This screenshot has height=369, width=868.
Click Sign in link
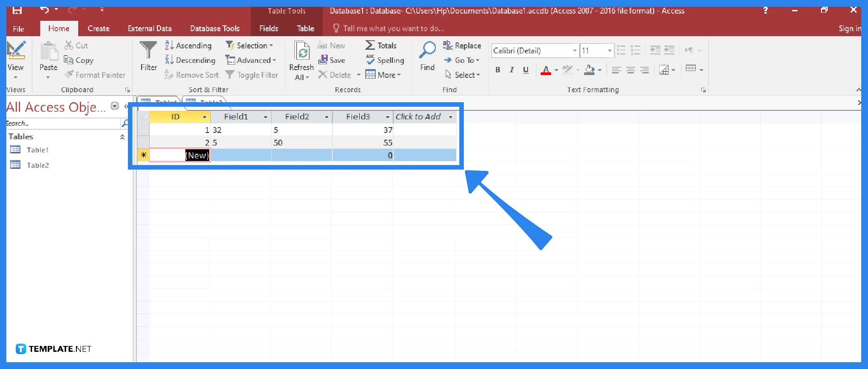850,28
